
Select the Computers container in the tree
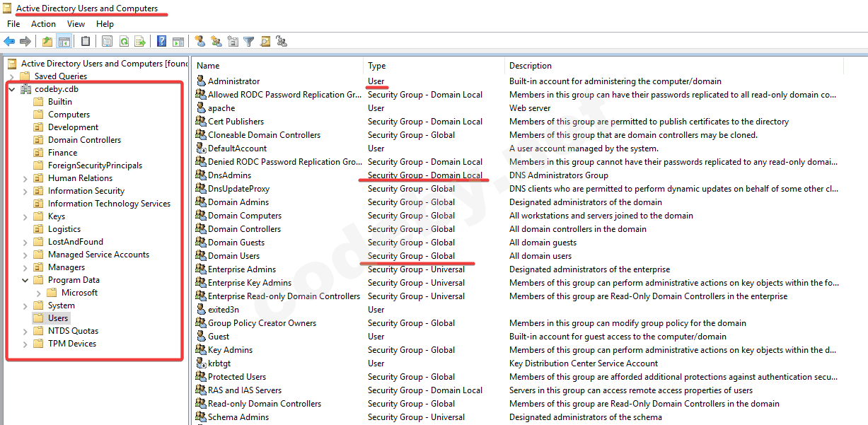(69, 115)
